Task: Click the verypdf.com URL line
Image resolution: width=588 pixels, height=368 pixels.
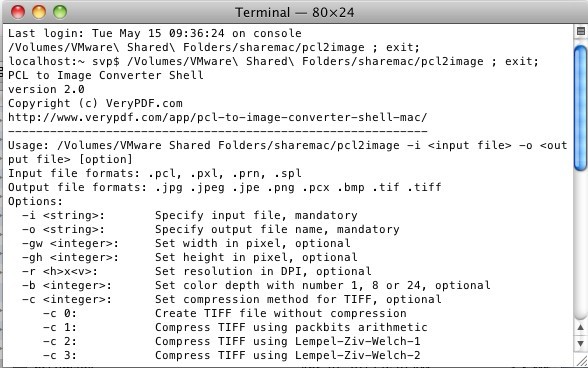Action: [218, 117]
